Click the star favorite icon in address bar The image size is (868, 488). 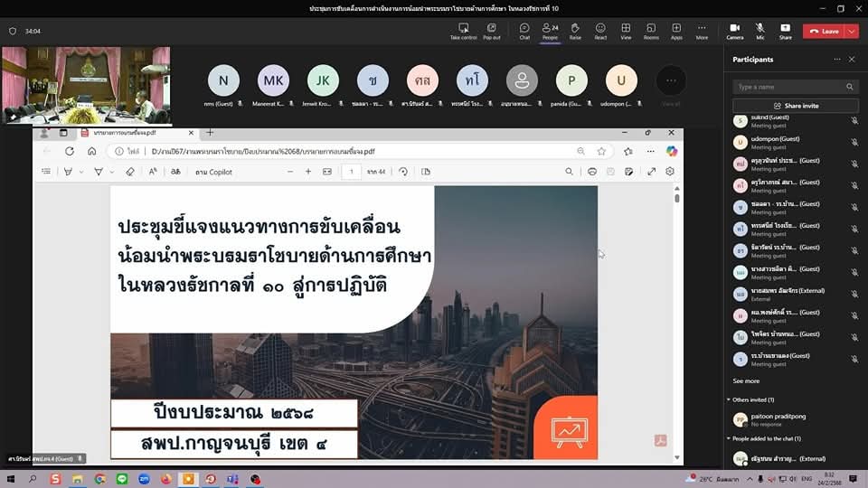[x=601, y=151]
